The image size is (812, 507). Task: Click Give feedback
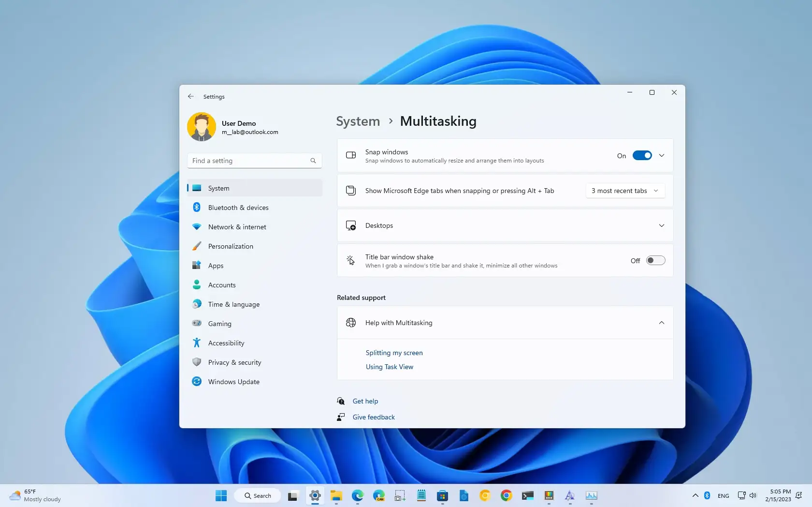click(x=373, y=417)
